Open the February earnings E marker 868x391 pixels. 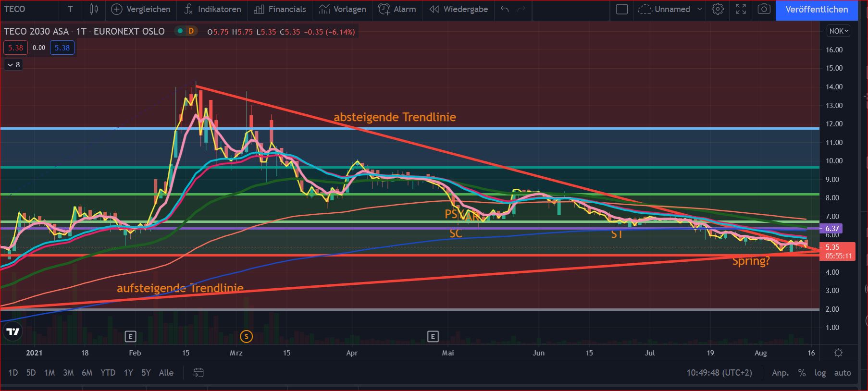[x=130, y=337]
